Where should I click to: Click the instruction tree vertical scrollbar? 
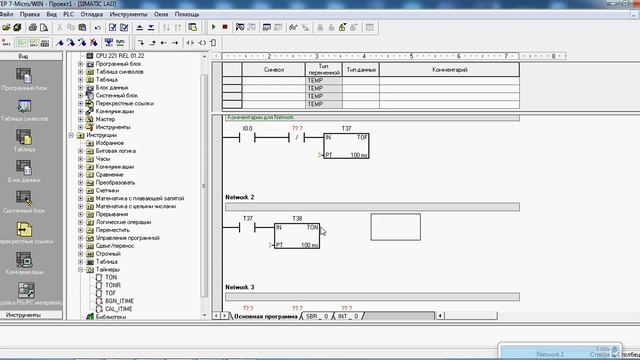tap(204, 186)
